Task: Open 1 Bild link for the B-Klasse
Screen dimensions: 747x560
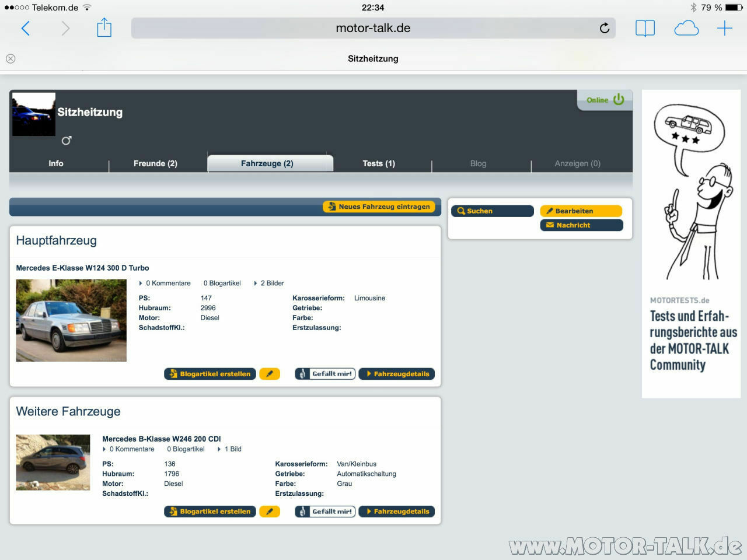Action: 233,449
